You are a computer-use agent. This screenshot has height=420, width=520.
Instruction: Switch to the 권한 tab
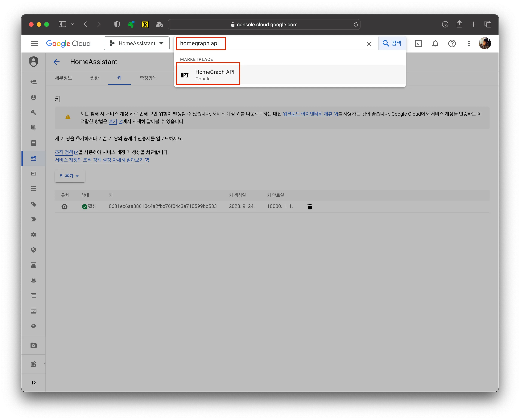click(95, 78)
